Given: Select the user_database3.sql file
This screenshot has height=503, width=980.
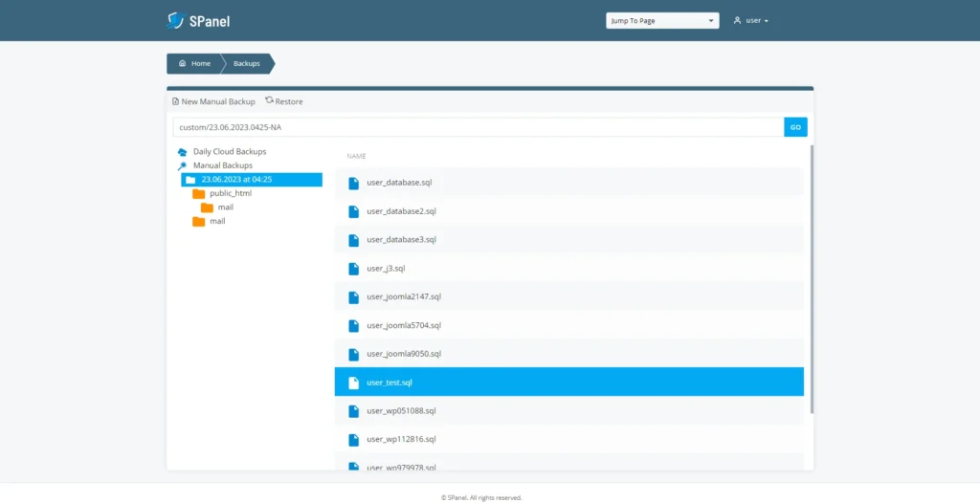Looking at the screenshot, I should click(568, 239).
